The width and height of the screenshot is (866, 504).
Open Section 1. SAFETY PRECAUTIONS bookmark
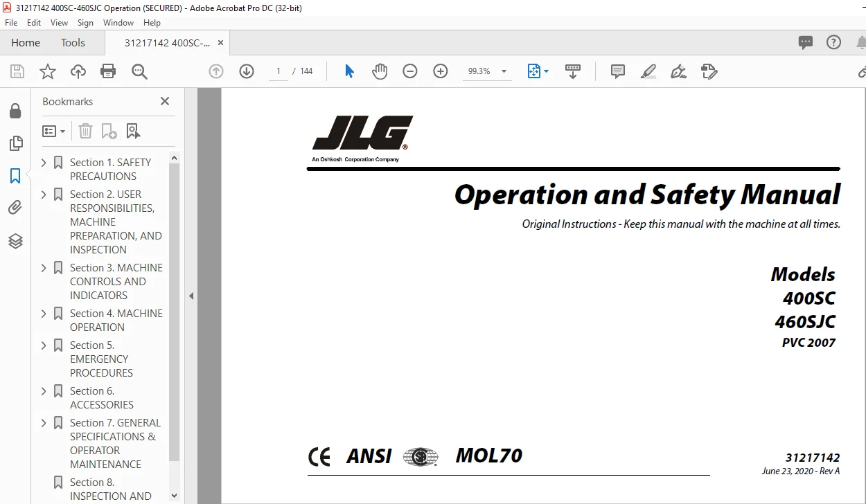point(110,170)
